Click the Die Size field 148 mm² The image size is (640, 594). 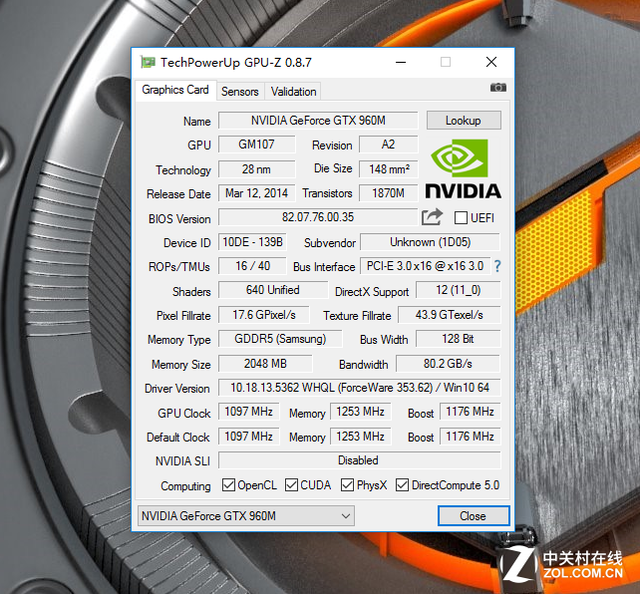click(389, 169)
